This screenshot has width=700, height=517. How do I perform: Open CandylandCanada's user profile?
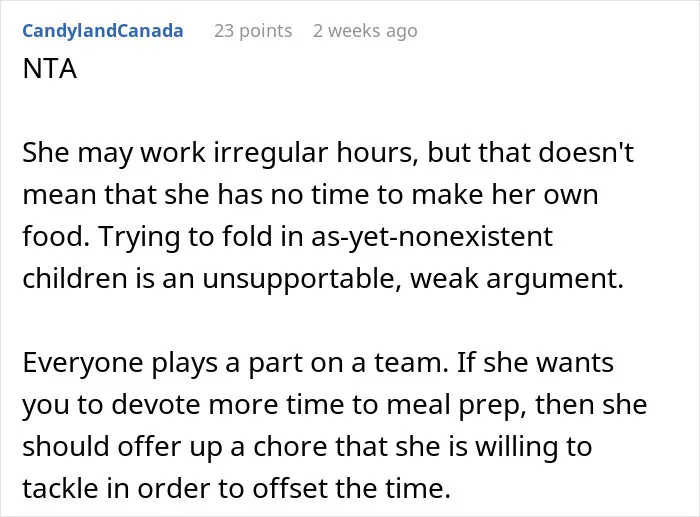coord(103,31)
